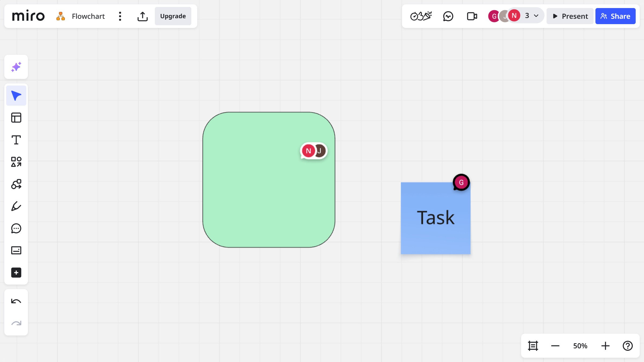Expand the collaborators list chevron
Image resolution: width=644 pixels, height=362 pixels.
536,16
